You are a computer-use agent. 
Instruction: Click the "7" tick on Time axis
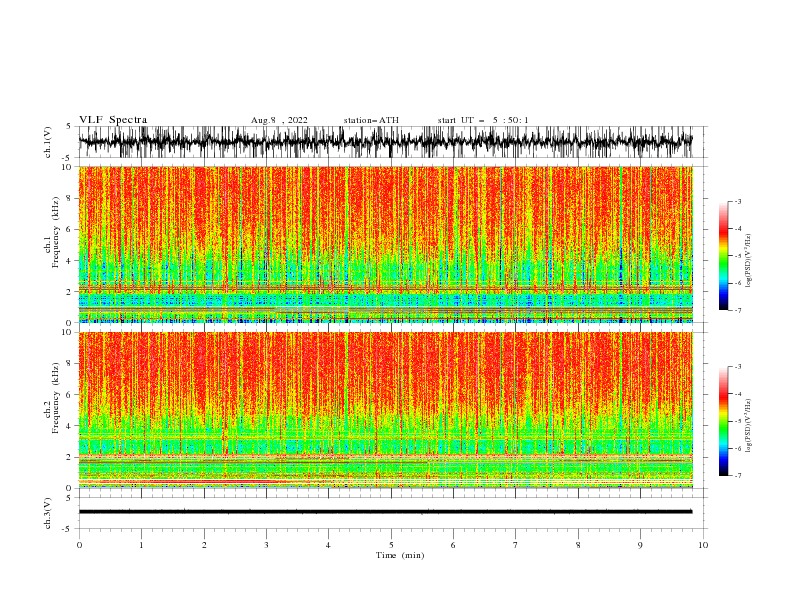pos(516,545)
